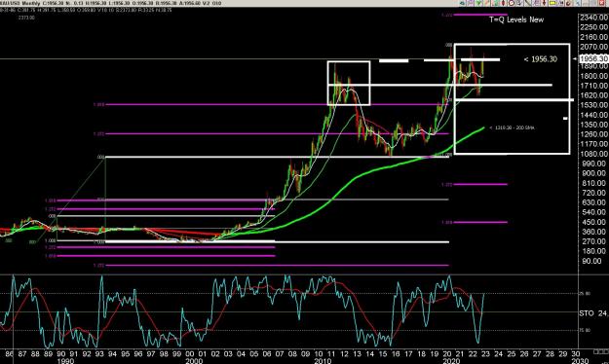The height and width of the screenshot is (364, 609).
Task: Click the red diamond marker toolbar icon
Action: pyautogui.click(x=503, y=3)
